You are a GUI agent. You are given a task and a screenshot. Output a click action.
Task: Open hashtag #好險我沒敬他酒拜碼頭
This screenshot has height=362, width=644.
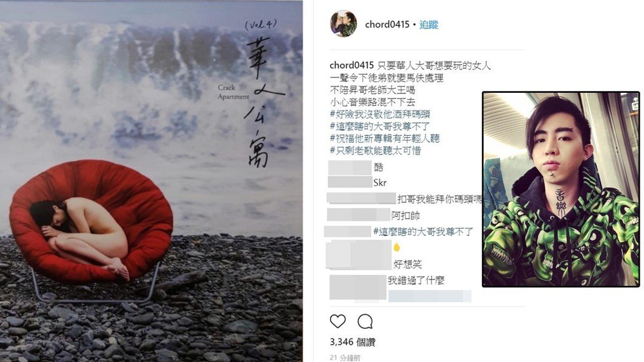[x=380, y=114]
